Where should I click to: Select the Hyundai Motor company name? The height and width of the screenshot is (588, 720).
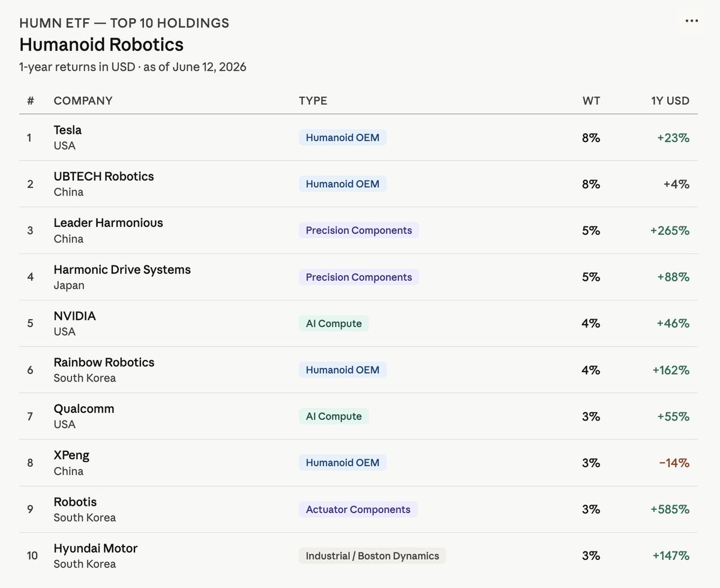point(95,548)
